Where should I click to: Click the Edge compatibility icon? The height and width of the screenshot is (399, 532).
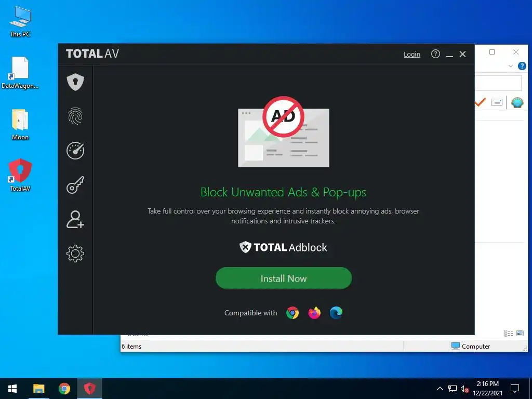[x=336, y=313]
